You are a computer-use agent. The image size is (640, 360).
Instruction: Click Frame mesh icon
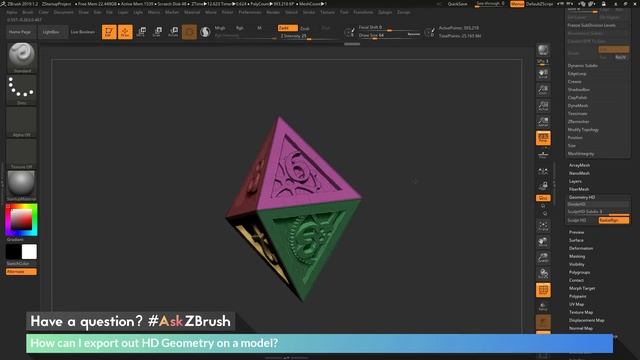click(543, 226)
